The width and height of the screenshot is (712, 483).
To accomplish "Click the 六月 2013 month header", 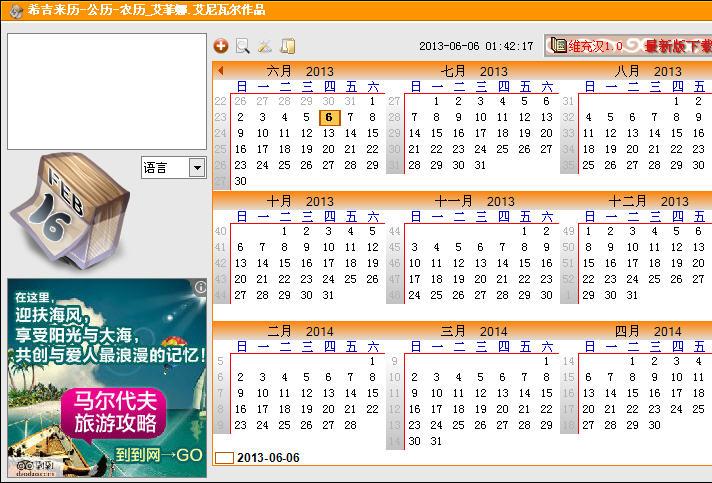I will [x=300, y=71].
